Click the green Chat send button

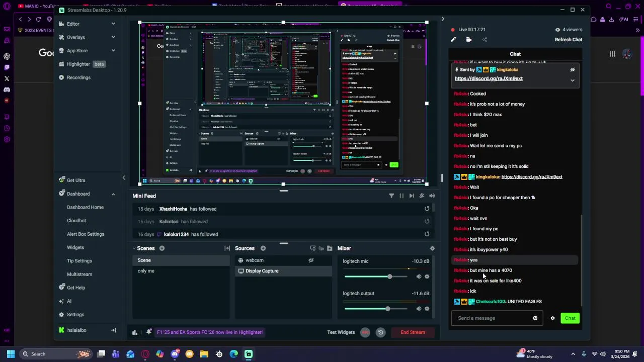pos(570,318)
